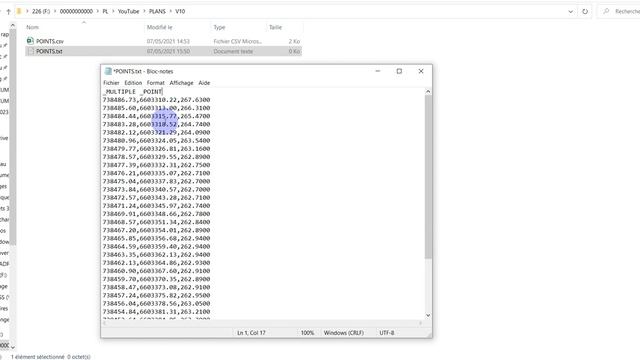Go to 226 (F:) drive in breadcrumb

pos(41,11)
